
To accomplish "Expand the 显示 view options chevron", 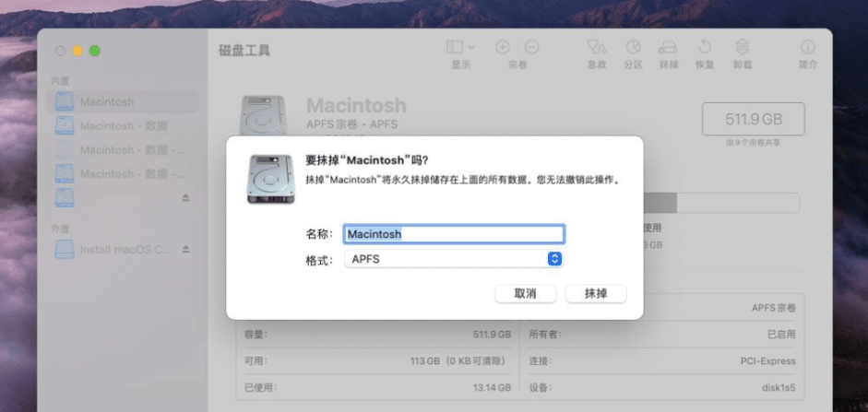I will (471, 47).
